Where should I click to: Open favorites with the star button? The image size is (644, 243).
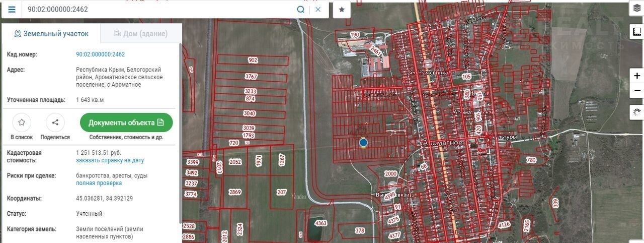tap(342, 10)
